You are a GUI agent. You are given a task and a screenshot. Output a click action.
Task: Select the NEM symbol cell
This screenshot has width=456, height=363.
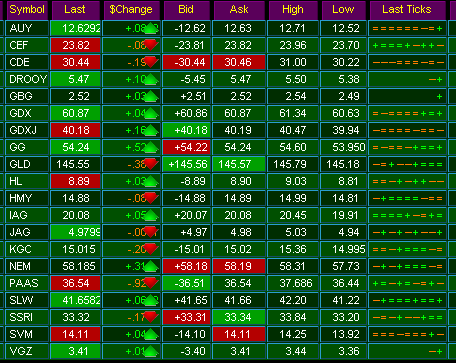[x=27, y=266]
